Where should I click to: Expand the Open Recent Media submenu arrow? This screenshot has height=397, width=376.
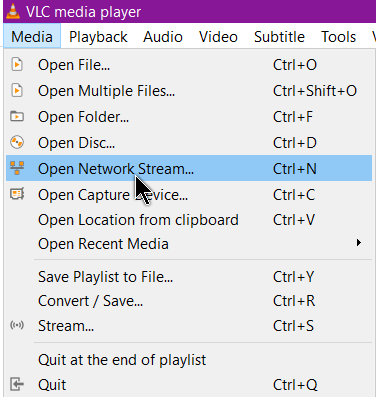point(359,243)
